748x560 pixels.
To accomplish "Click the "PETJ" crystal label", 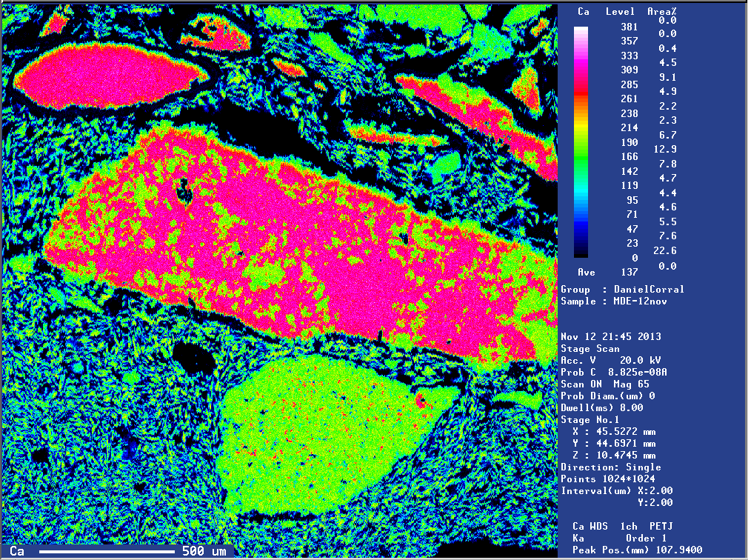I will 661,526.
